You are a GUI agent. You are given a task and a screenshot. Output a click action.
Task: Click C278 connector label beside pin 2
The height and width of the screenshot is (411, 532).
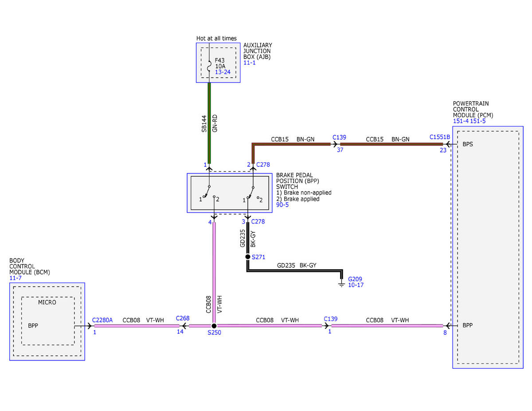click(263, 165)
